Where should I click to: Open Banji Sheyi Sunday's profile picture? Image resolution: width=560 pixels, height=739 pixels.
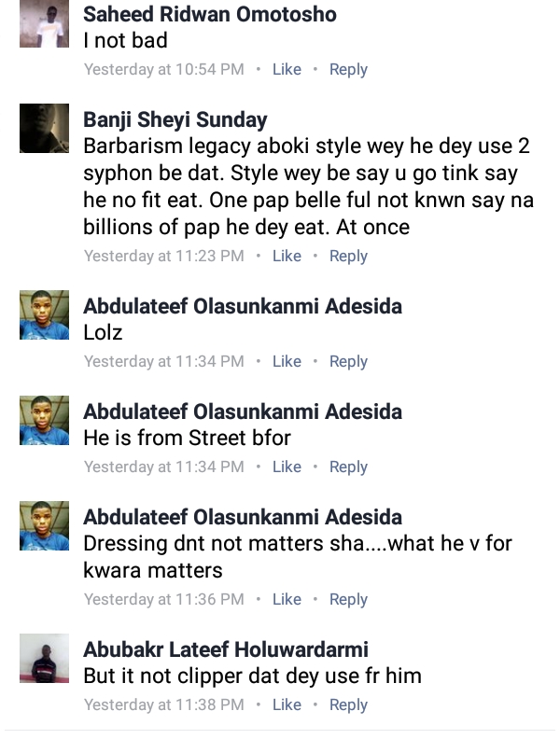point(44,128)
